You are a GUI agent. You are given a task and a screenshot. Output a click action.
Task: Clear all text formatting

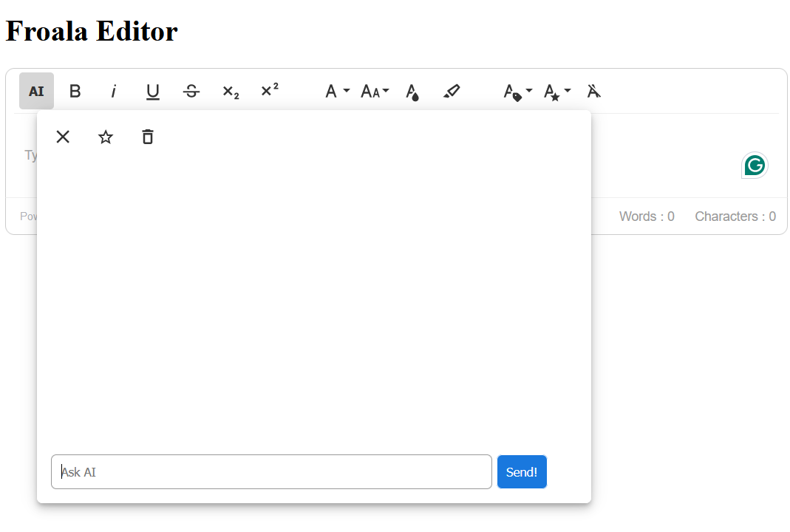pyautogui.click(x=593, y=90)
